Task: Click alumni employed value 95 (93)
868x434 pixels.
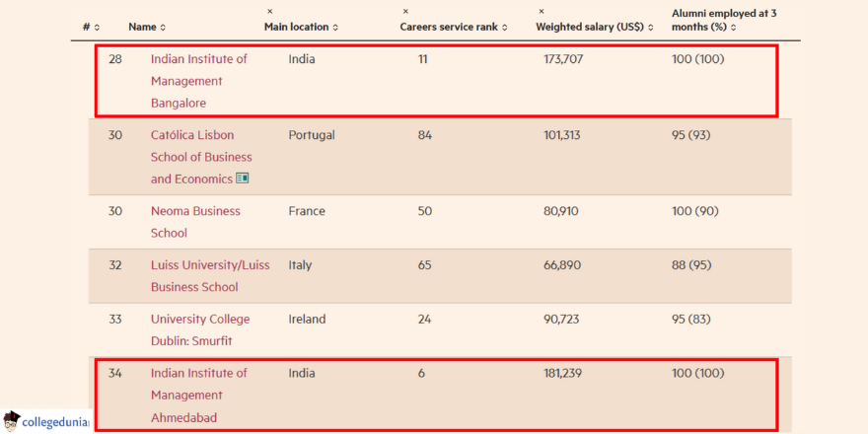Action: coord(690,136)
